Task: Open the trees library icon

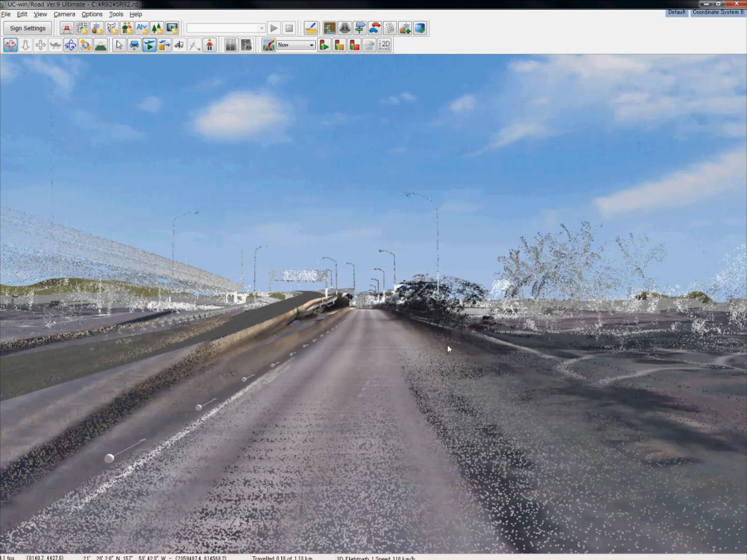Action: click(x=157, y=28)
